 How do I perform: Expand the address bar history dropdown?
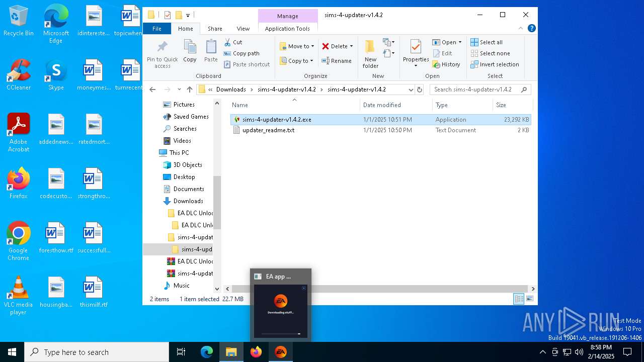click(x=411, y=89)
